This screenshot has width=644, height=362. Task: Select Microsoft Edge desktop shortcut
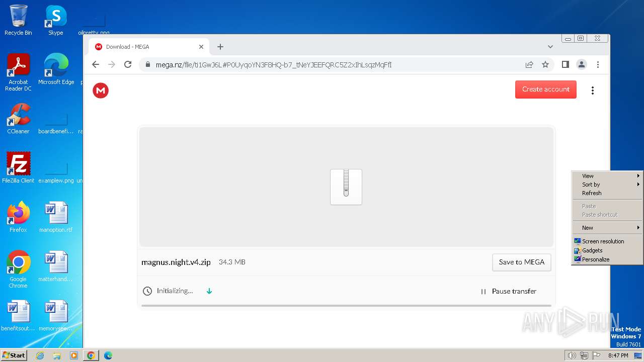(56, 69)
